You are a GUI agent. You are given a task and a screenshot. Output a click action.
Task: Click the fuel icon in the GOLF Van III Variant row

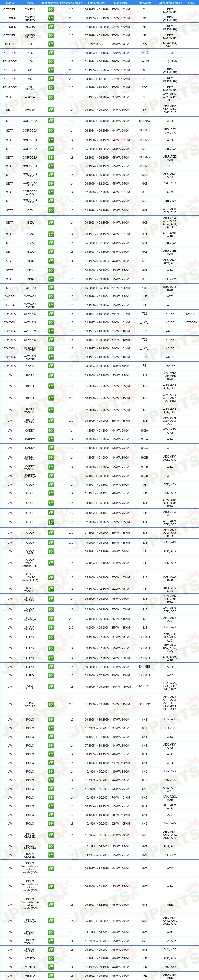pyautogui.click(x=51, y=563)
